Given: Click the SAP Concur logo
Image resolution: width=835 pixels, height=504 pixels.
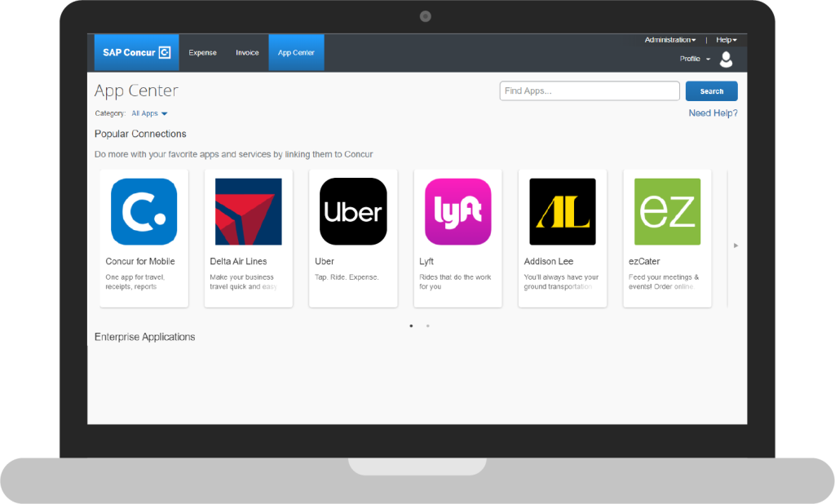Looking at the screenshot, I should 136,52.
